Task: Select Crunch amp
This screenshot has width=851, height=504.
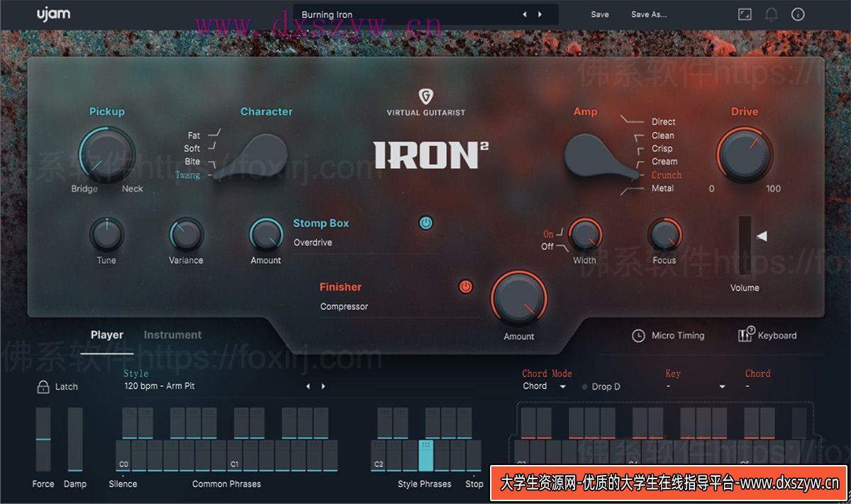Action: click(x=667, y=175)
